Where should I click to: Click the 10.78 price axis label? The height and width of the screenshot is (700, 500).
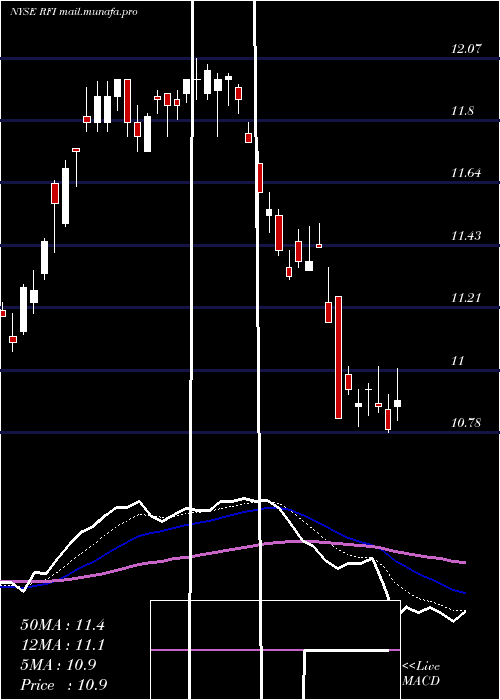click(466, 423)
